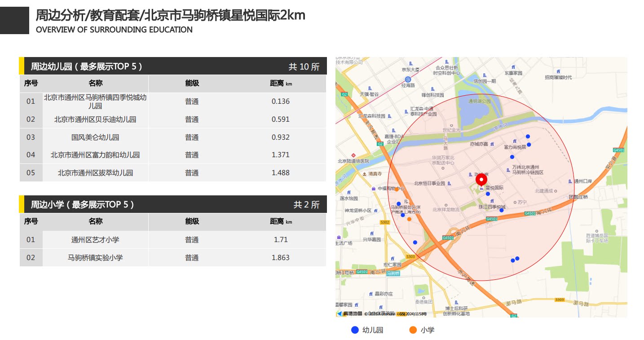Image resolution: width=644 pixels, height=340 pixels.
Task: Select the 宏仁家园 house icon
Action: [x=393, y=259]
